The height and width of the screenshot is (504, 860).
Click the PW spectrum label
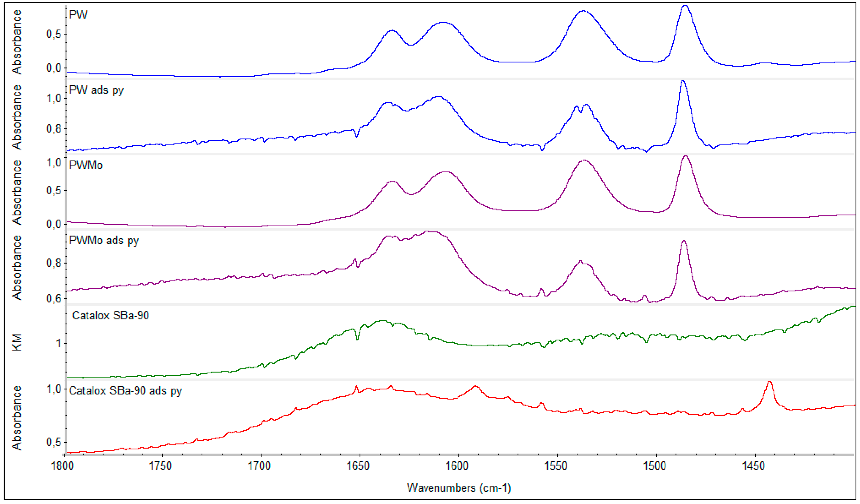pos(78,15)
